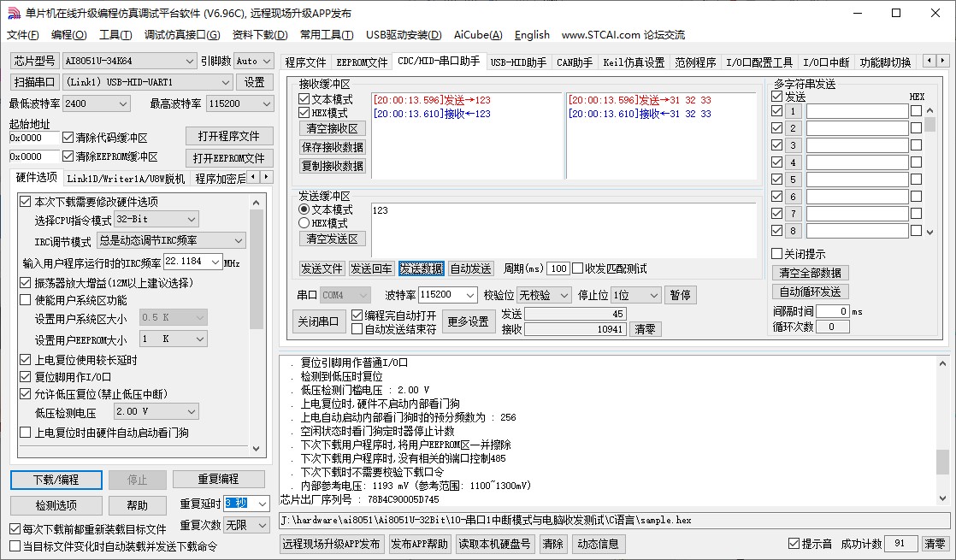Select HEX模式 for the send buffer
This screenshot has height=560, width=956.
306,223
